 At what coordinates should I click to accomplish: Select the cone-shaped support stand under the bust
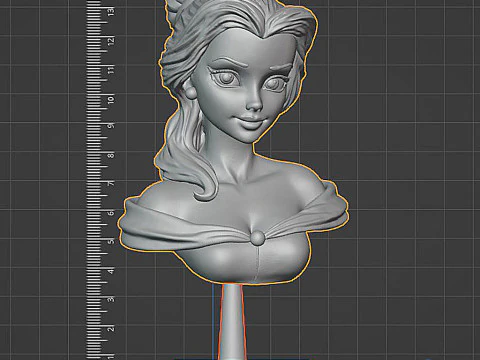(x=232, y=322)
